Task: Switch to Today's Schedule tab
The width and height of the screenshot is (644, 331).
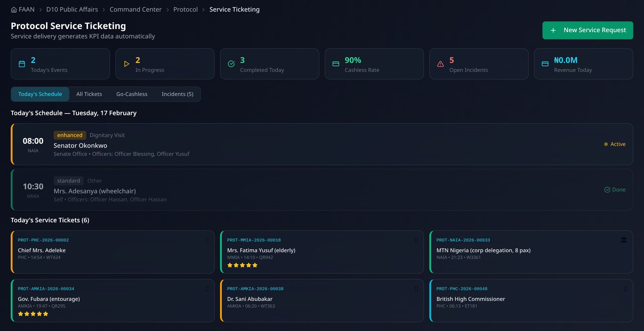Action: (40, 94)
